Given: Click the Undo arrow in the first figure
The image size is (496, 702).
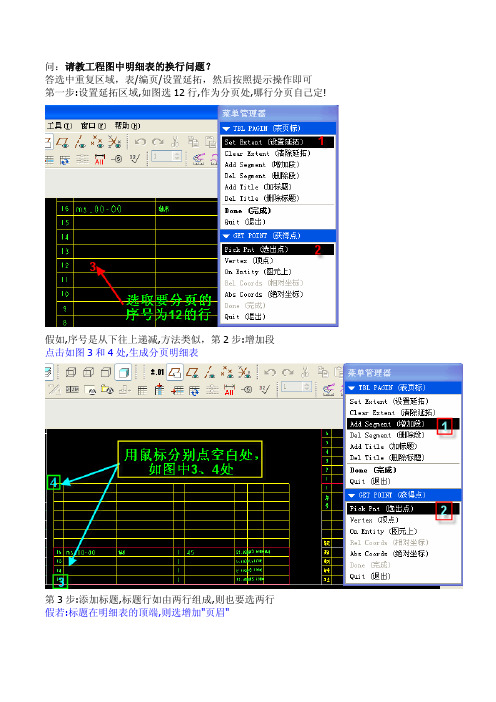Looking at the screenshot, I should [x=140, y=142].
